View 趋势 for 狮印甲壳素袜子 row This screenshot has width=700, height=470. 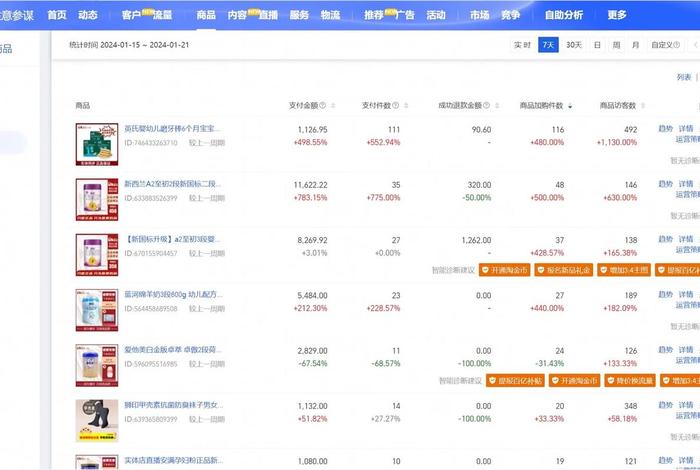tap(665, 405)
